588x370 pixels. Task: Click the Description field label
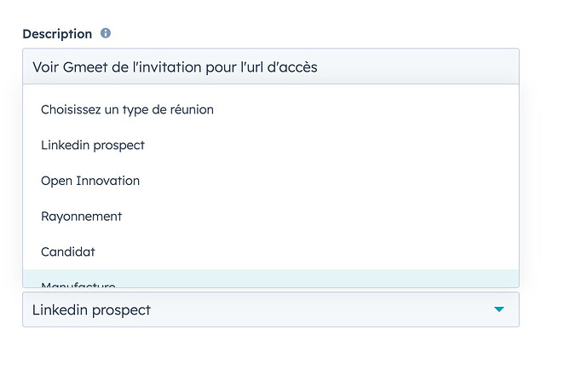click(x=57, y=34)
